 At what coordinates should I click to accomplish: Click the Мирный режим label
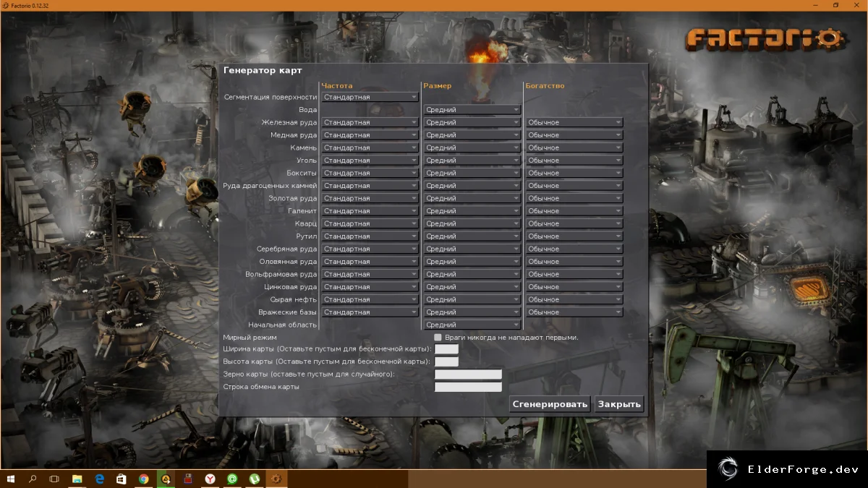(x=250, y=337)
